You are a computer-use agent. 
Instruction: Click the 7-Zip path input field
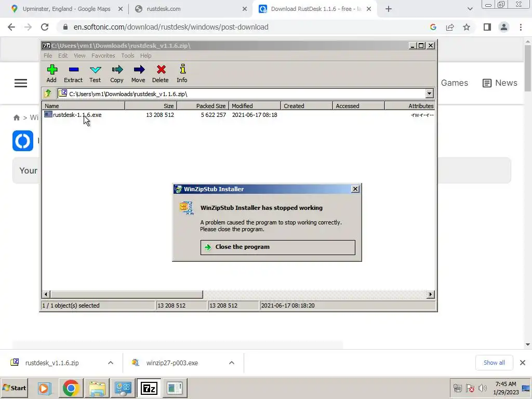242,94
